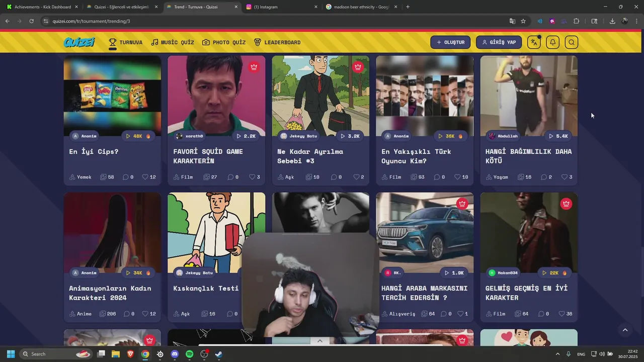The height and width of the screenshot is (362, 644).
Task: Reload the page
Action: (31, 21)
